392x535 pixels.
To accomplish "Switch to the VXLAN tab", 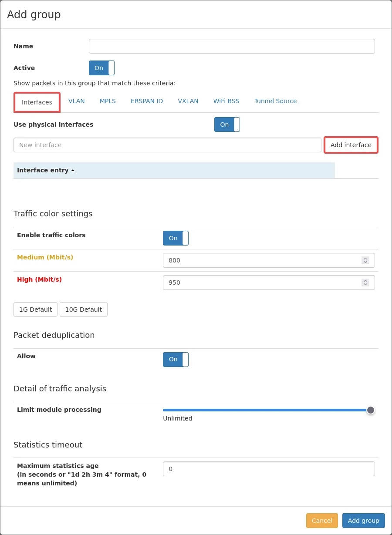I will click(188, 101).
